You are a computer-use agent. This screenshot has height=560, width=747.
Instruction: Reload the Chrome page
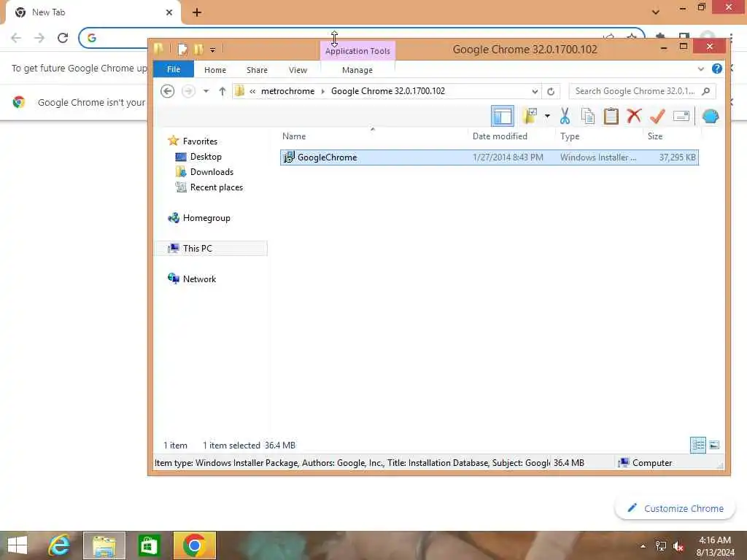click(63, 38)
